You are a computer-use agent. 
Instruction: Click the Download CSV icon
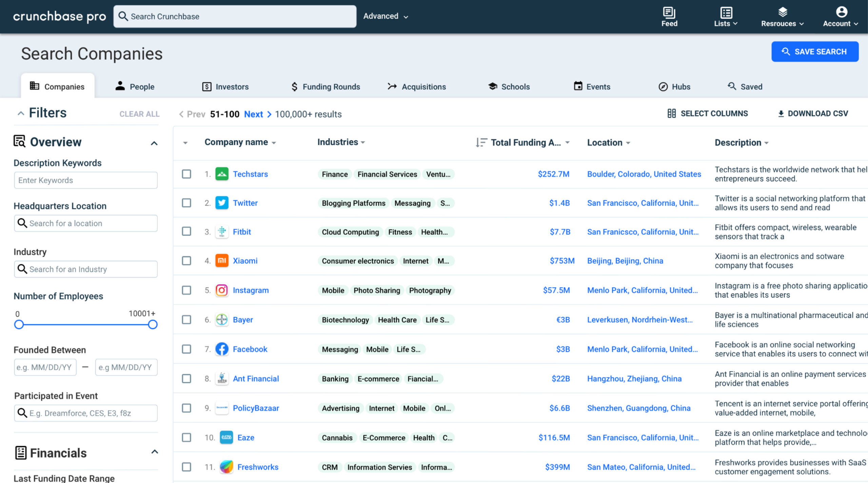(780, 114)
